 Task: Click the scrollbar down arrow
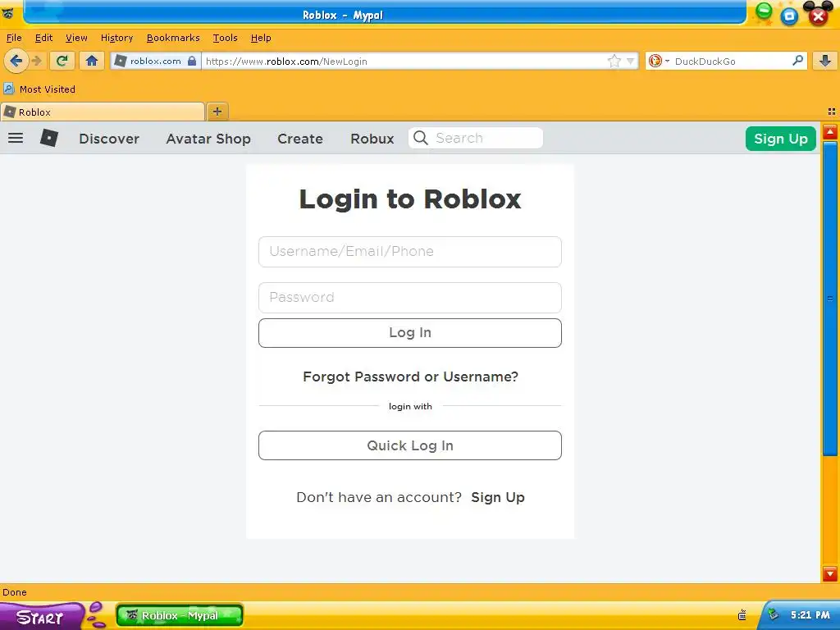point(830,574)
